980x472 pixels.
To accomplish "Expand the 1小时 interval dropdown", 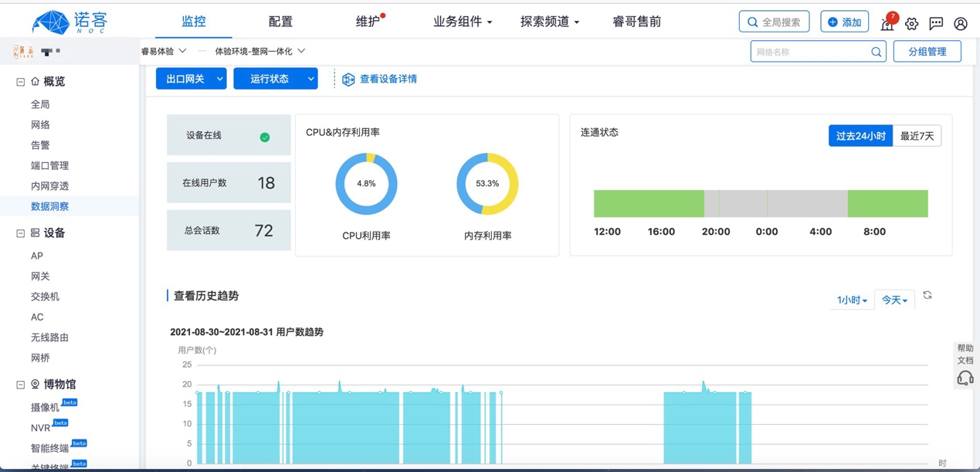I will pyautogui.click(x=852, y=300).
